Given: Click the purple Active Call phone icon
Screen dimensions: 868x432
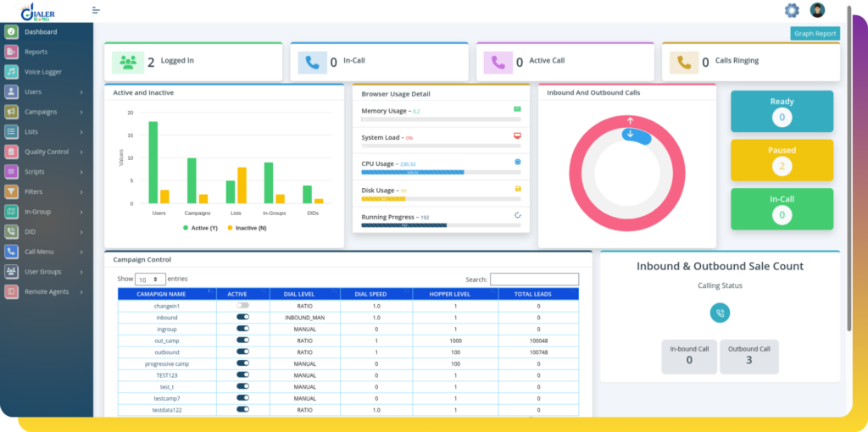Looking at the screenshot, I should pos(498,63).
